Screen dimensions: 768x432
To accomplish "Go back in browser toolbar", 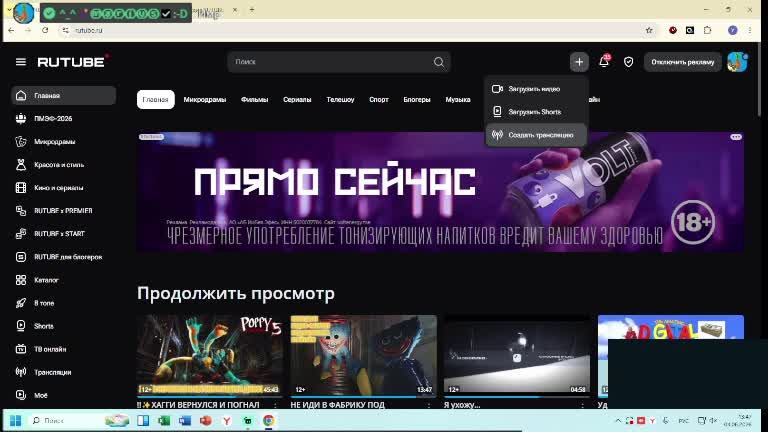I will [11, 30].
